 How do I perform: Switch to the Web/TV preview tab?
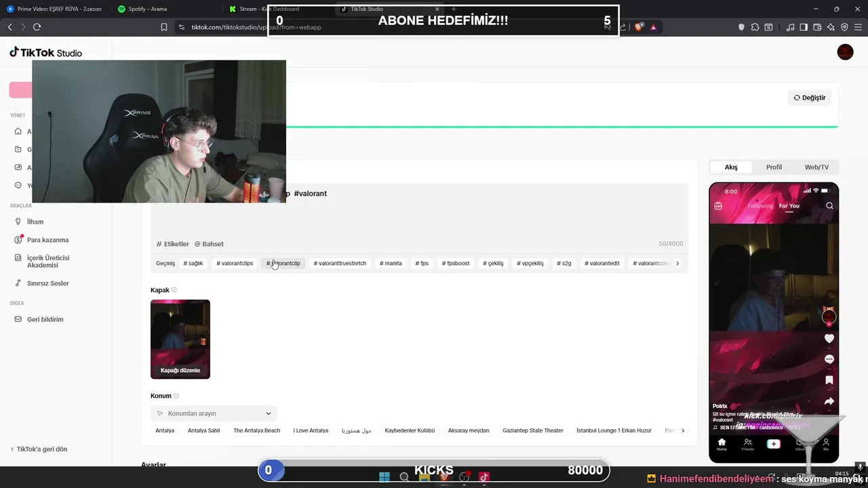point(816,167)
